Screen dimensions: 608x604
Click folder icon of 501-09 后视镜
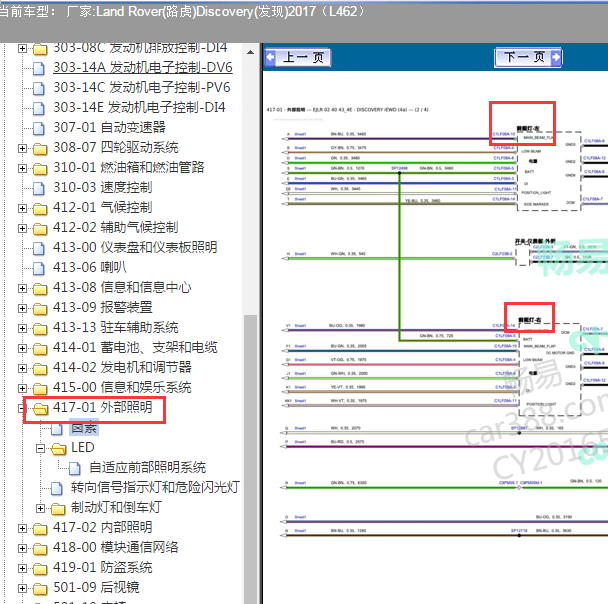click(40, 588)
